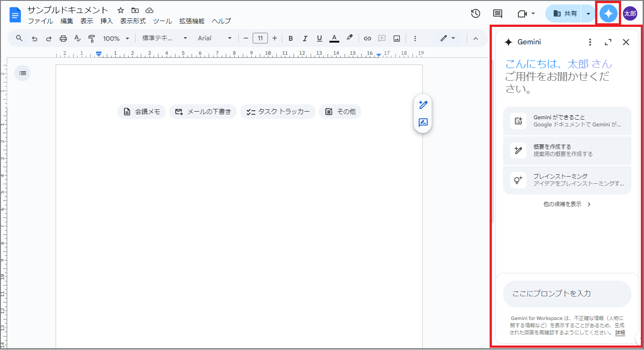The height and width of the screenshot is (350, 644).
Task: Click the add comment toolbar icon
Action: (x=382, y=39)
